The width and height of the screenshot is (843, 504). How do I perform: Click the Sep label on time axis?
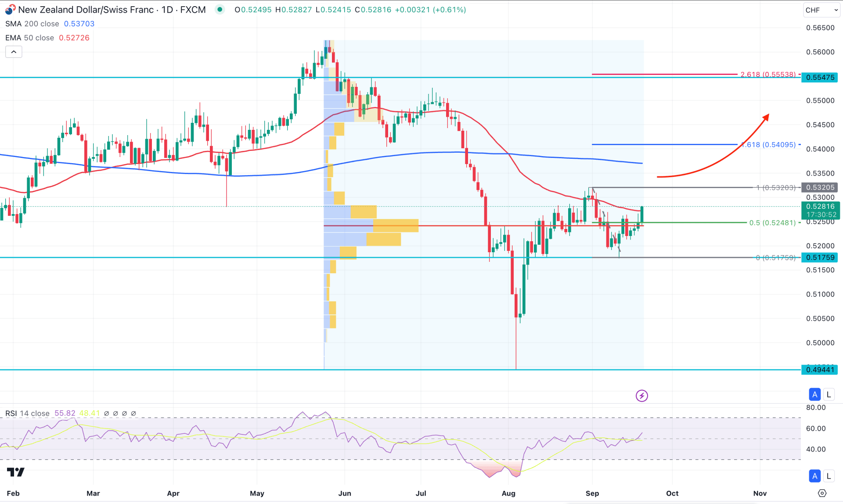pos(592,493)
